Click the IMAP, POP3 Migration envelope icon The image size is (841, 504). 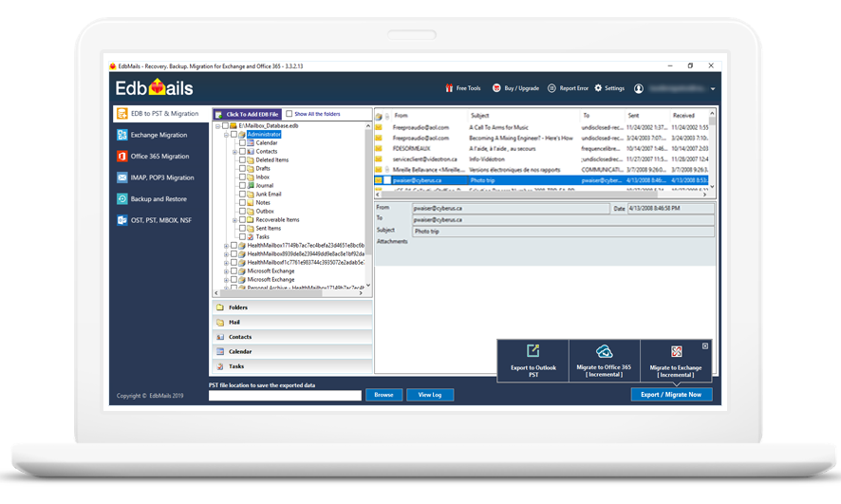tap(122, 177)
